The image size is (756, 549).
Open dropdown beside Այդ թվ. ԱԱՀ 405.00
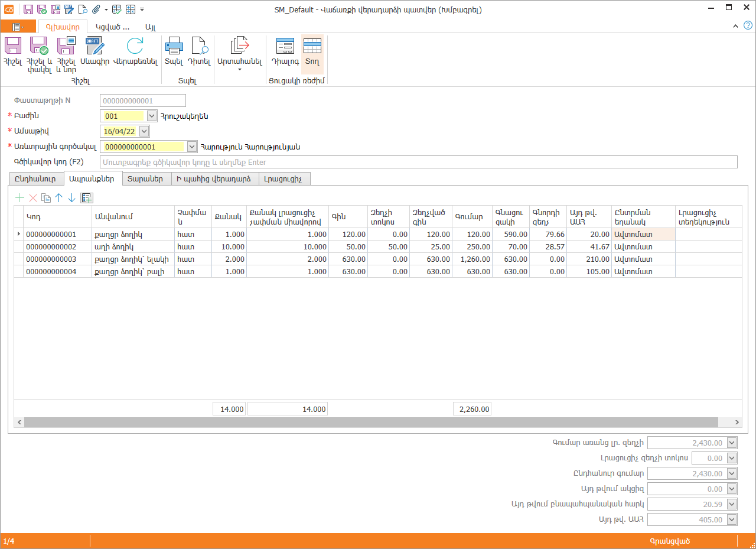(x=732, y=519)
